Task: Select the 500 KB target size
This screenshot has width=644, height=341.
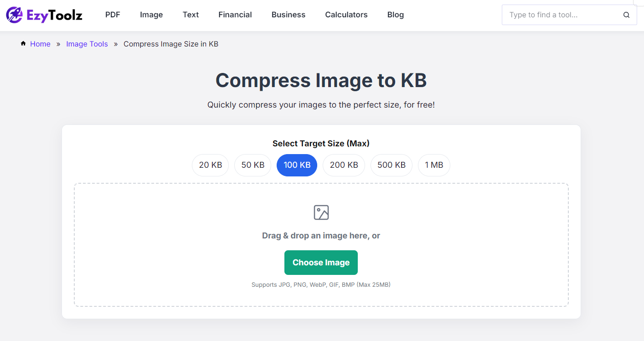Action: coord(391,165)
